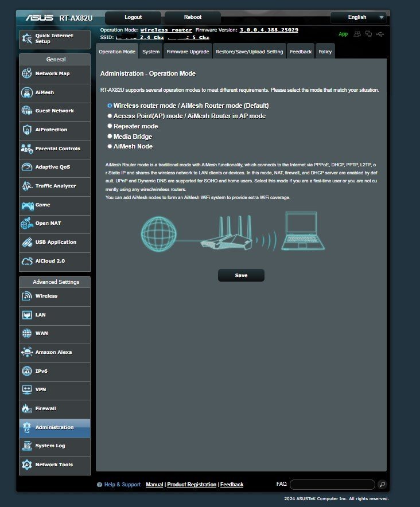
Task: Click the Logout button
Action: click(133, 17)
